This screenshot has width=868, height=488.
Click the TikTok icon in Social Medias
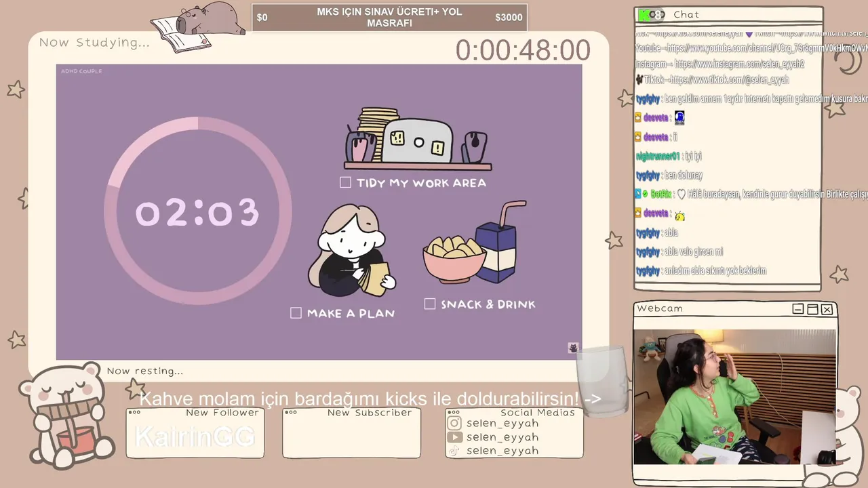[x=454, y=451]
